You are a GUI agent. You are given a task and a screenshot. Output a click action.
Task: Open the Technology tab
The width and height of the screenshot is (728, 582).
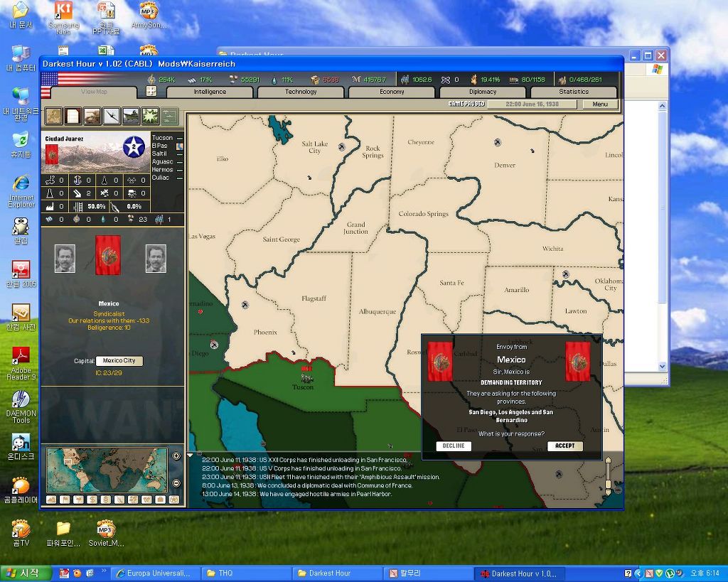301,92
